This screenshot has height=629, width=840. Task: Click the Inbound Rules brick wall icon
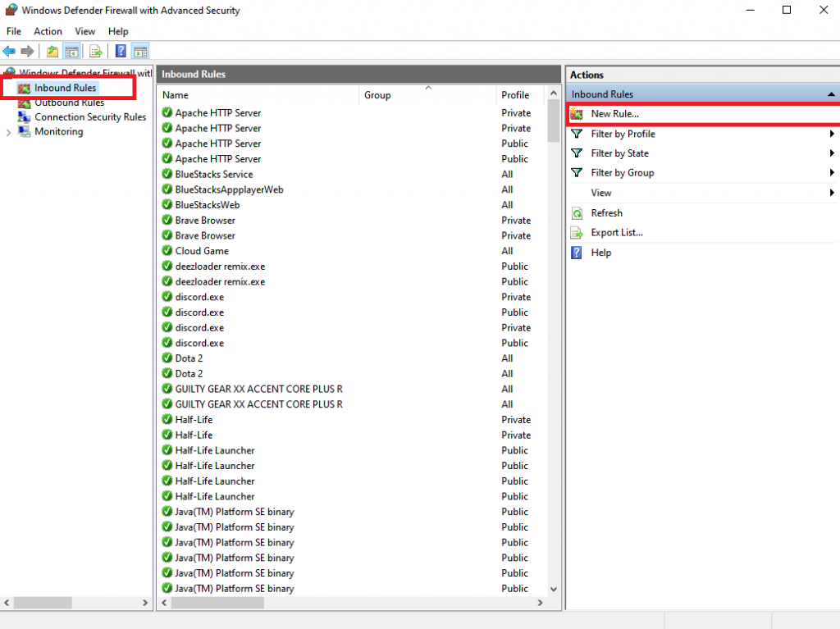coord(24,88)
